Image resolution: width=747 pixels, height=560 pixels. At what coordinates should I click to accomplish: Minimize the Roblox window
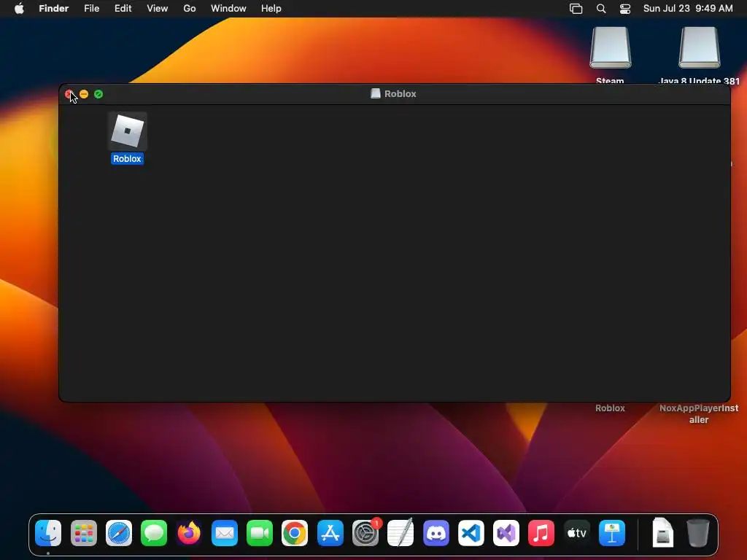pos(84,94)
